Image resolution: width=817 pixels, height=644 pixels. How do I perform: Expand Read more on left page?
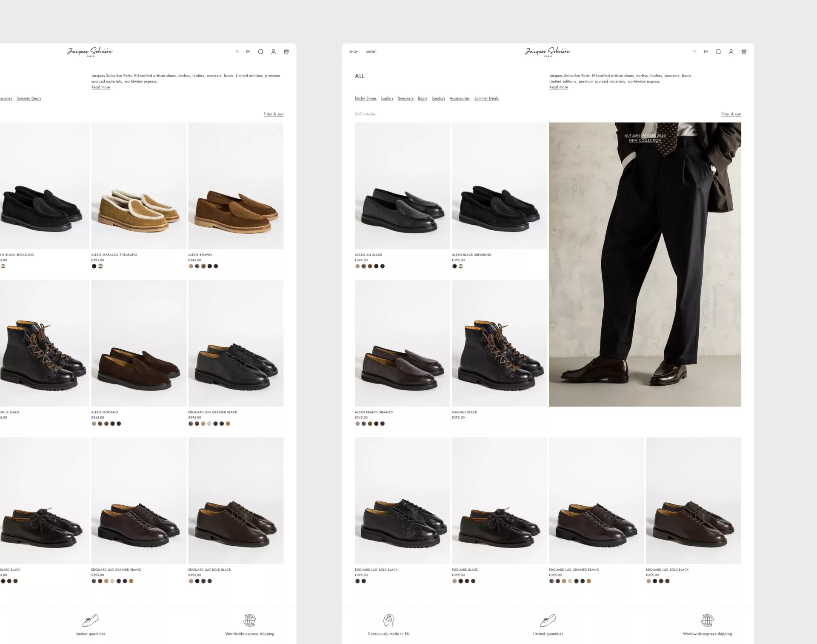pyautogui.click(x=100, y=87)
